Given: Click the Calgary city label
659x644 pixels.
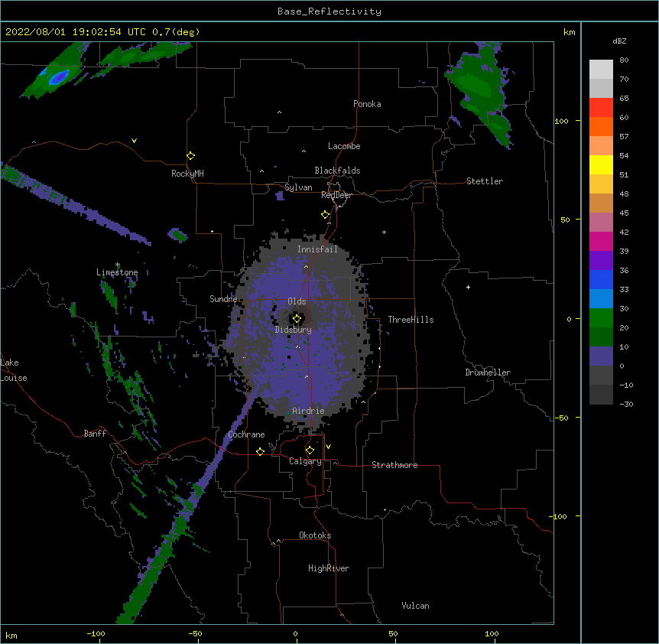Looking at the screenshot, I should (x=305, y=461).
